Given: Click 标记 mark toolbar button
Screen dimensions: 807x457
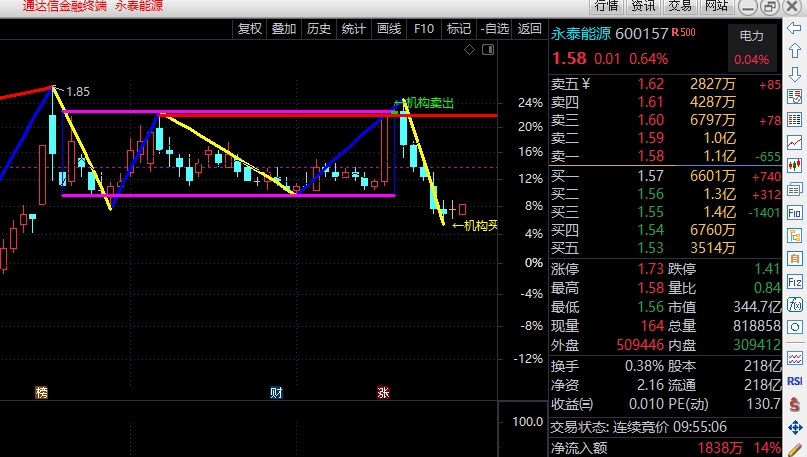Looking at the screenshot, I should tap(459, 29).
